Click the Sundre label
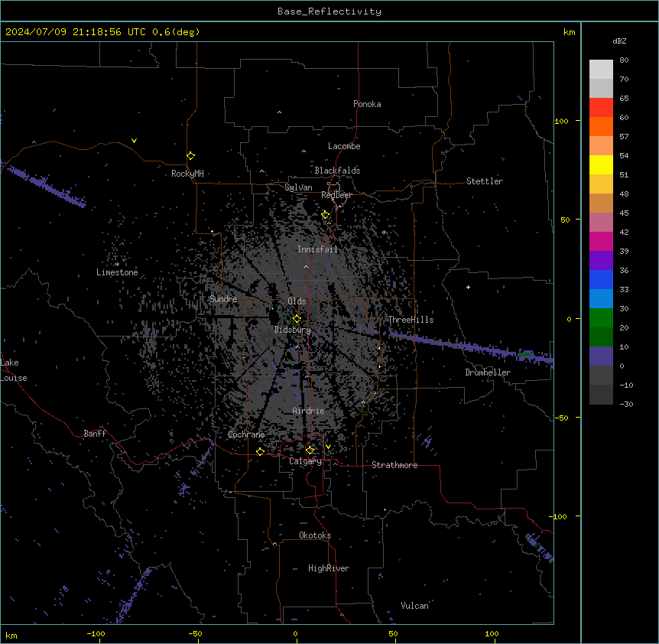 click(x=223, y=299)
